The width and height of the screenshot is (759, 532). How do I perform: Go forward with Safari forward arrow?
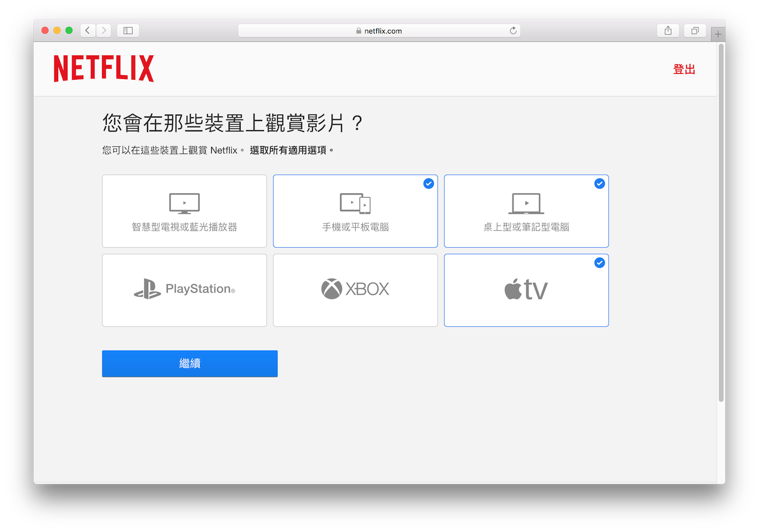[104, 31]
